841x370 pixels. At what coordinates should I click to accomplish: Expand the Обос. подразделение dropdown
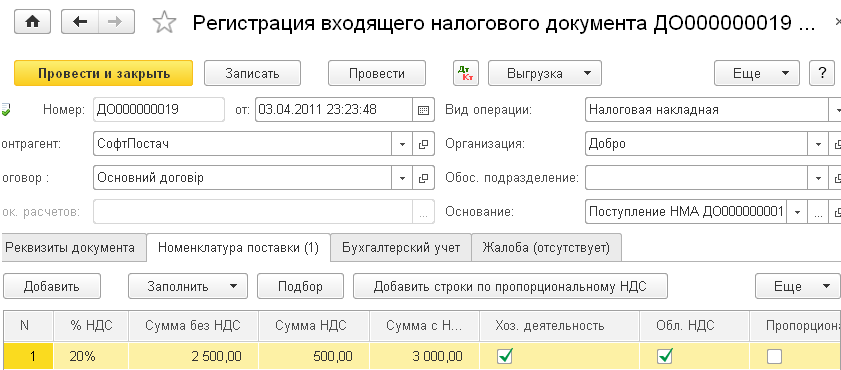818,178
